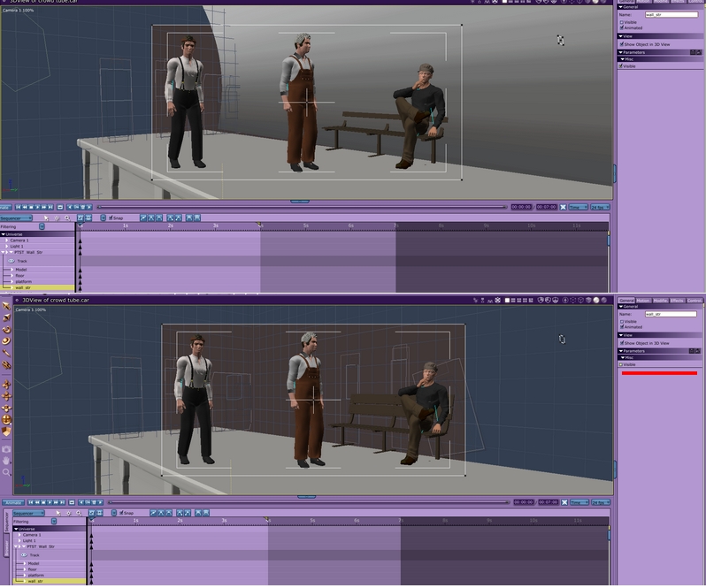This screenshot has width=706, height=588.
Task: Open Time dropdown in lower playback bar
Action: click(x=579, y=502)
